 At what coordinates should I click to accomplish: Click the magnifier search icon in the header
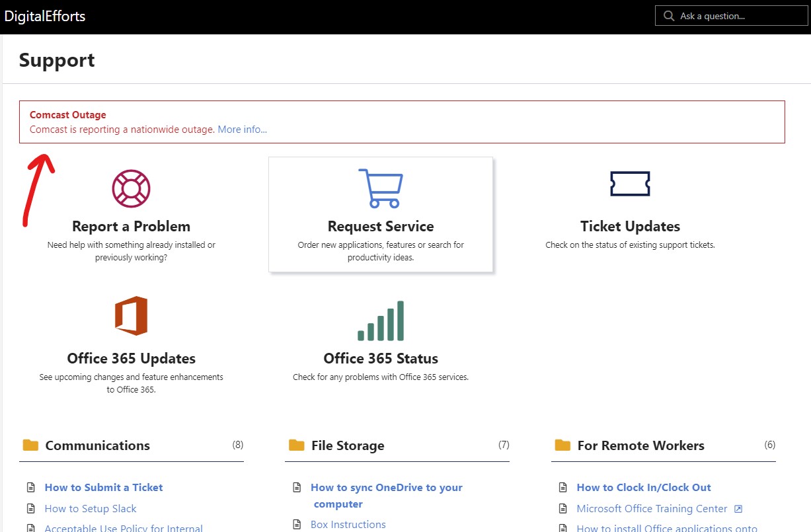pyautogui.click(x=669, y=16)
